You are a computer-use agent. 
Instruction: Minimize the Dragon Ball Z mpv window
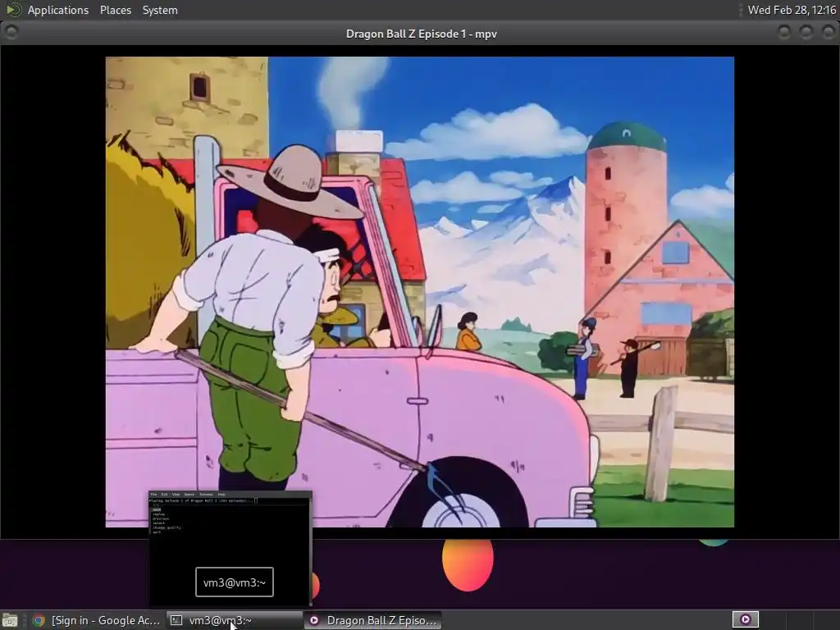[x=783, y=33]
